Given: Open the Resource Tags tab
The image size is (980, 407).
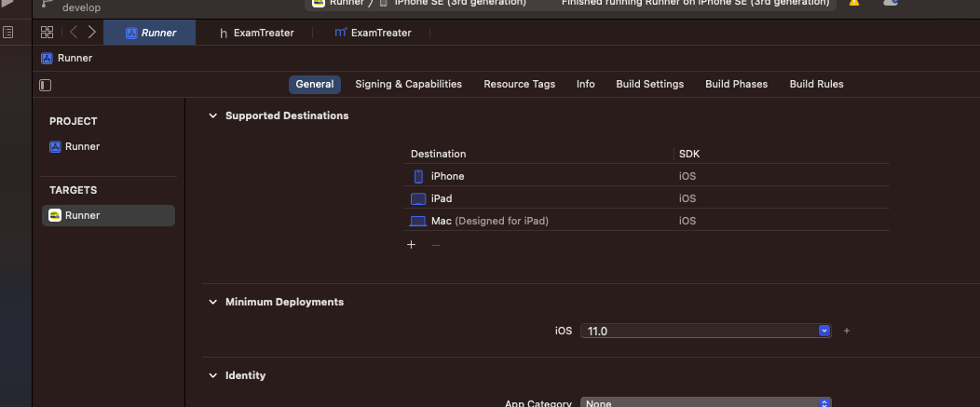Looking at the screenshot, I should click(520, 85).
